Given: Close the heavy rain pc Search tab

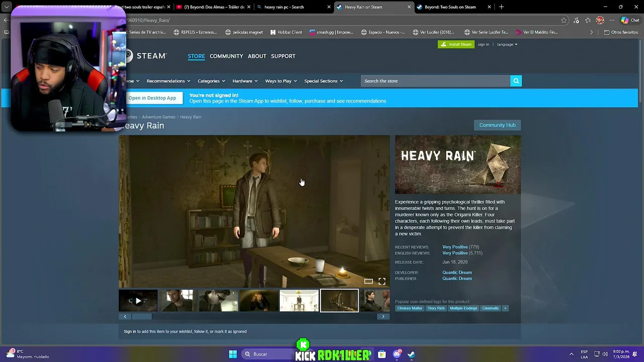Looking at the screenshot, I should [329, 7].
